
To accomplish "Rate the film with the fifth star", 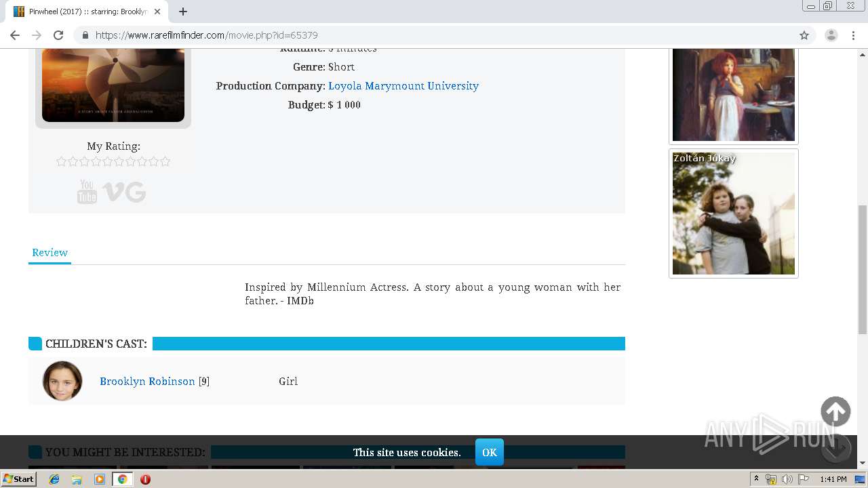I will click(108, 161).
